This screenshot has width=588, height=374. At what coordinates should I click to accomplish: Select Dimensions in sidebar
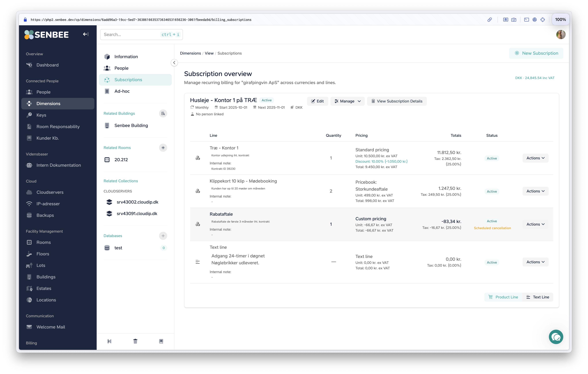tap(58, 104)
